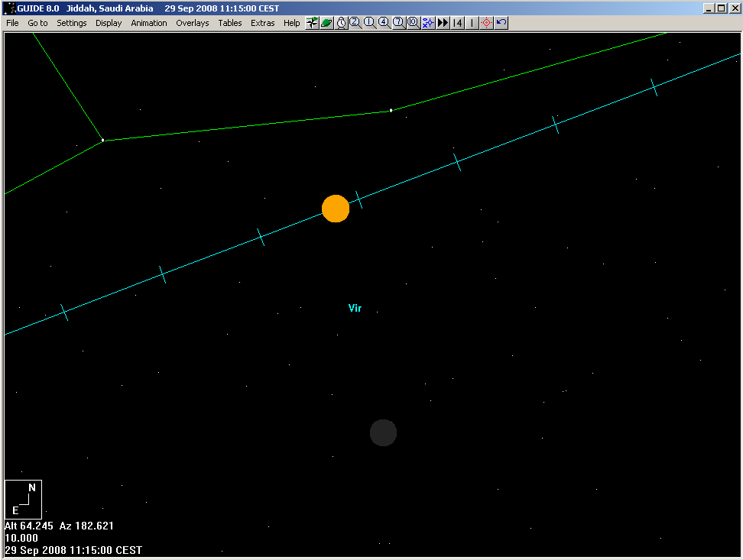The width and height of the screenshot is (743, 560).
Task: Expand the Overlays menu
Action: coord(192,23)
